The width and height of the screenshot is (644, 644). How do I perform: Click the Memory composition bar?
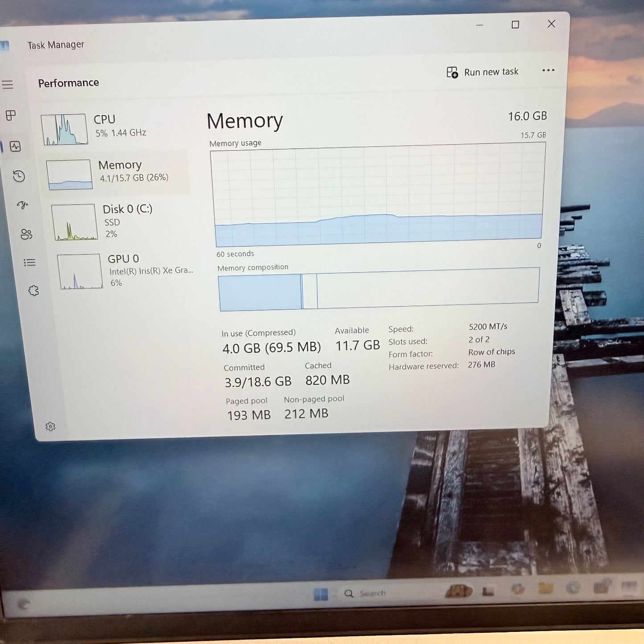point(379,290)
